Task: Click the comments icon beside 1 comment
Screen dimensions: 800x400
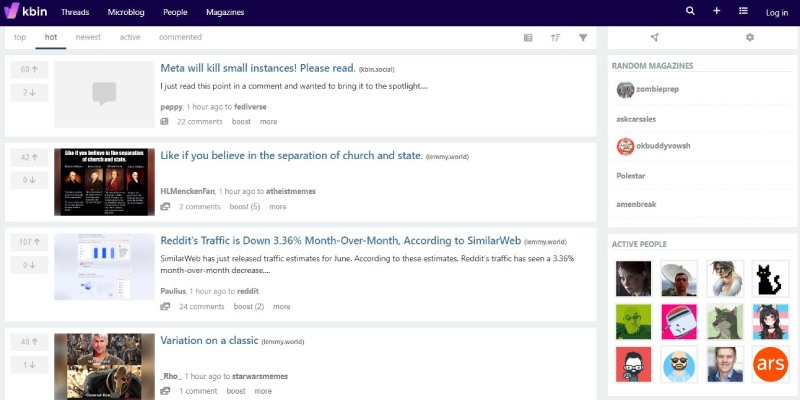Action: [x=165, y=391]
